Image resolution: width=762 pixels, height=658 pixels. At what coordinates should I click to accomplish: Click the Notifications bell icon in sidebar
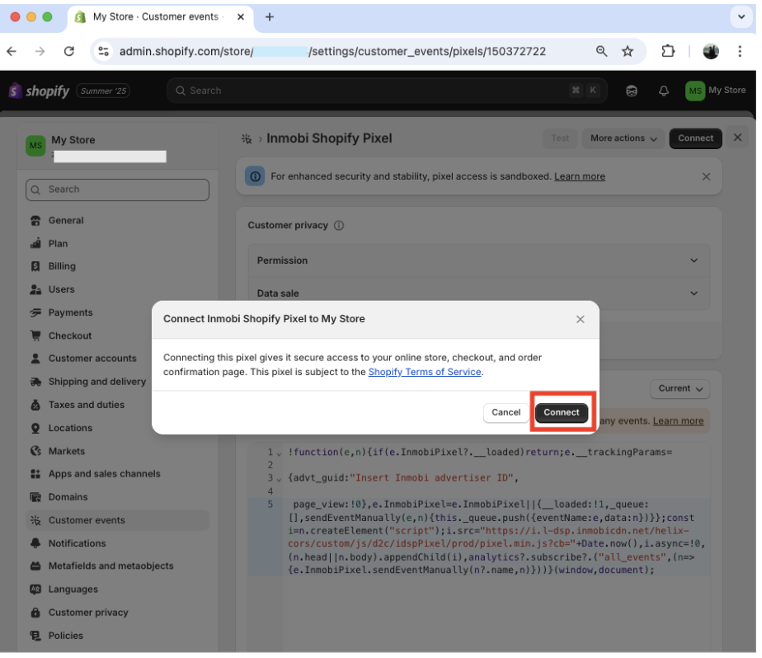pyautogui.click(x=35, y=543)
